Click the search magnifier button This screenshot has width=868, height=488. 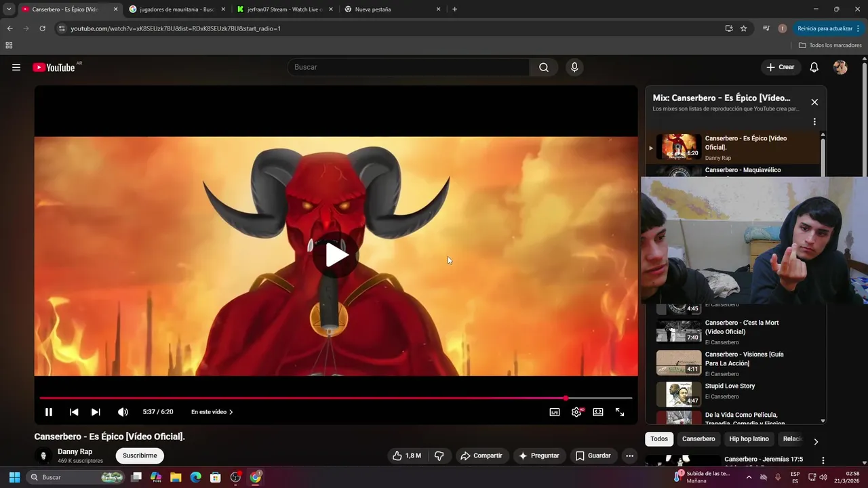click(x=544, y=67)
